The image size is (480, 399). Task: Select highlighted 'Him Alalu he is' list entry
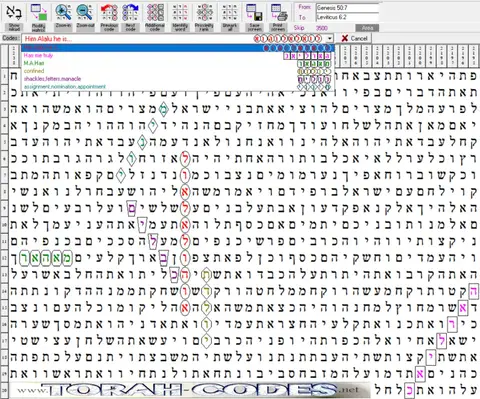[x=178, y=48]
